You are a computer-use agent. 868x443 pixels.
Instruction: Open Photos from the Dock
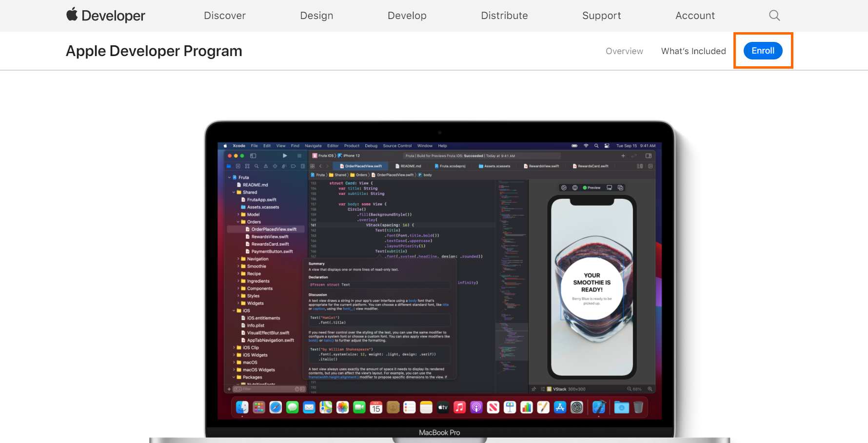point(343,407)
